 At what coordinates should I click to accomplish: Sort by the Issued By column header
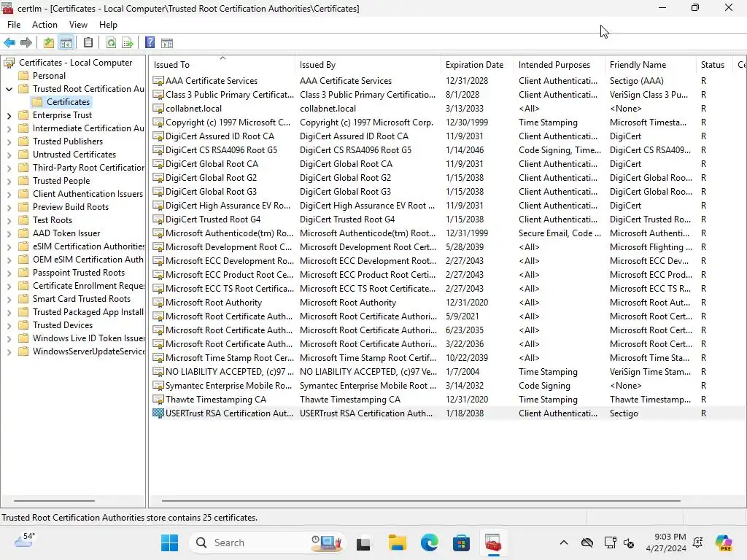[x=368, y=65]
